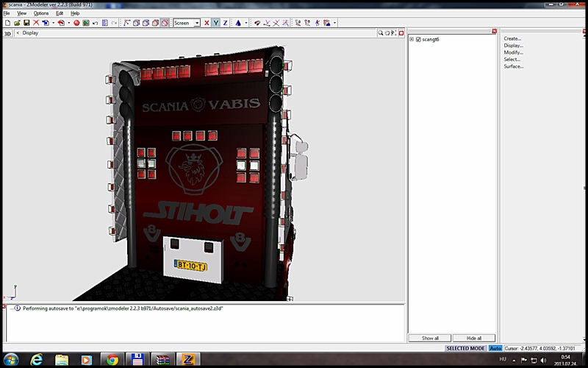The height and width of the screenshot is (368, 588).
Task: Expand the scangt6 tree node
Action: point(412,39)
